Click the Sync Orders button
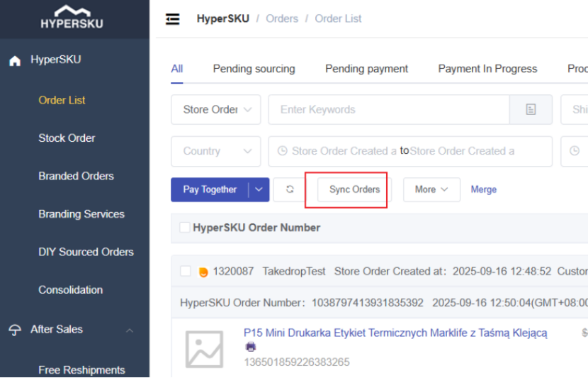This screenshot has width=588, height=378. 354,189
